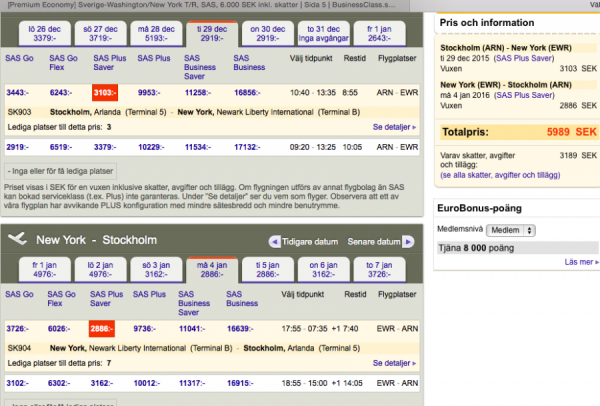
Task: Click the Inga eller för få lediga platser button
Action: click(66, 170)
